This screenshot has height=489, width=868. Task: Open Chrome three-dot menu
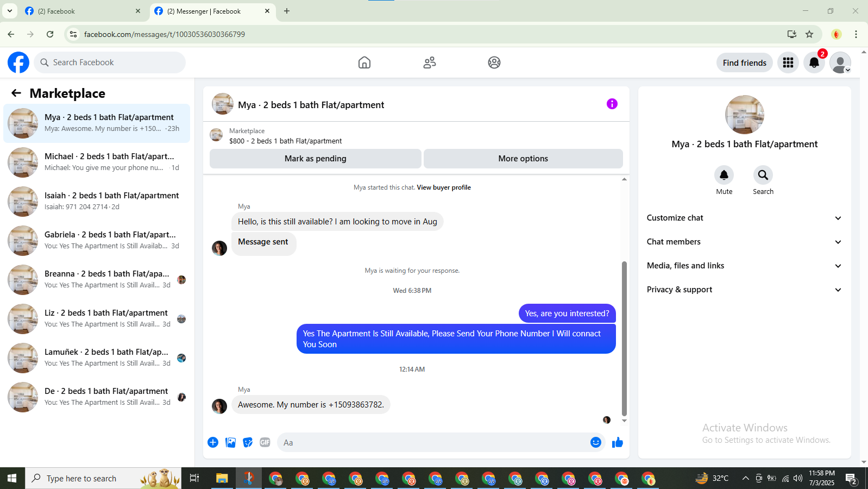[x=856, y=34]
